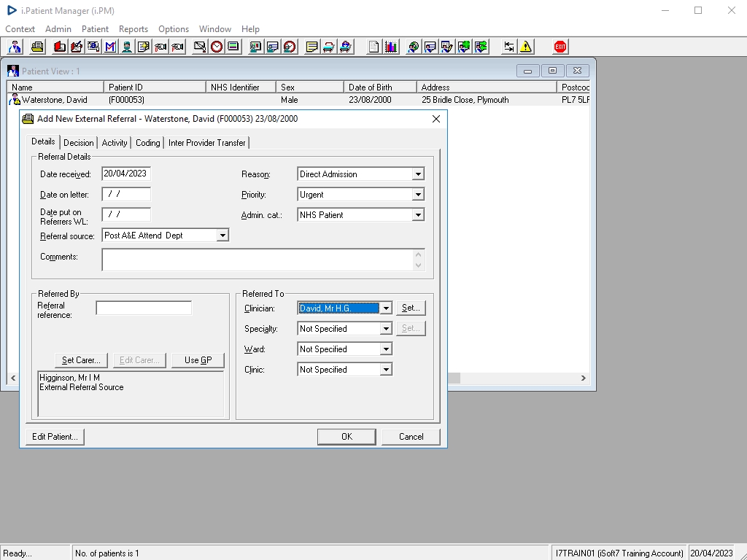The image size is (747, 560).
Task: Click the green lined list toolbar icon
Action: (x=233, y=47)
